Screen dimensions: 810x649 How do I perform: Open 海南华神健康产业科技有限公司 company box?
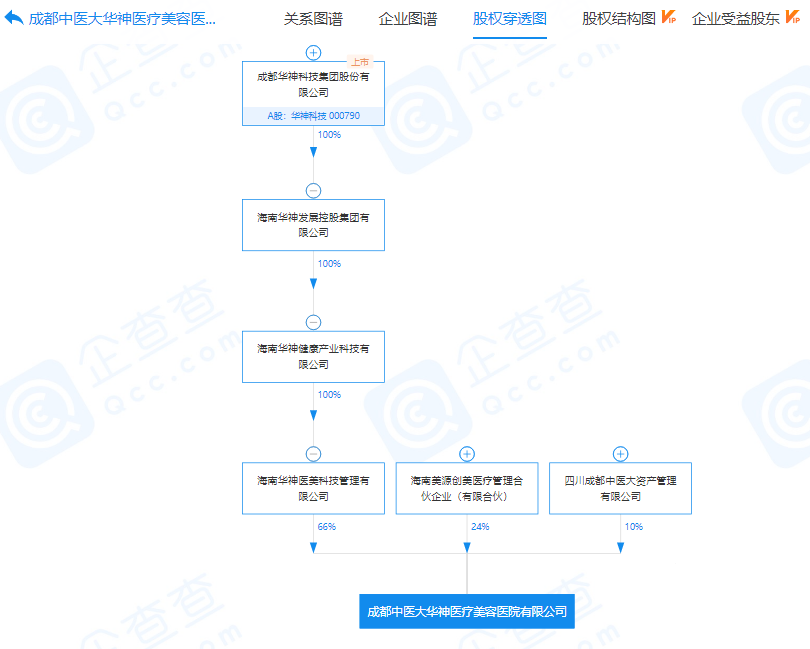coord(313,357)
